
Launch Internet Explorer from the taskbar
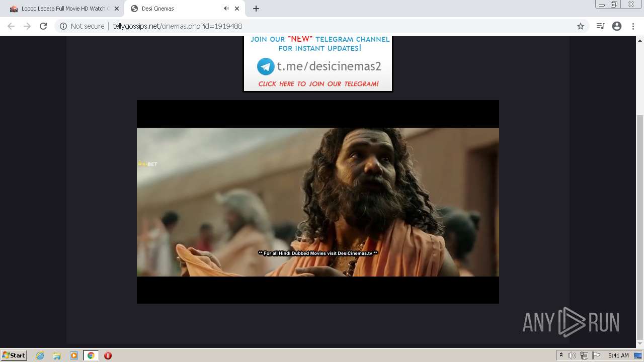(x=40, y=355)
